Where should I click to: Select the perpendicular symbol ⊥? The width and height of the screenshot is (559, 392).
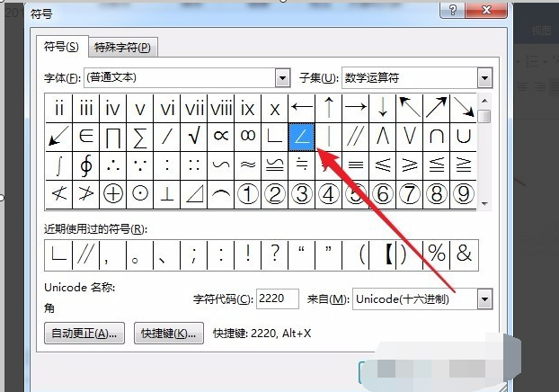tap(166, 192)
